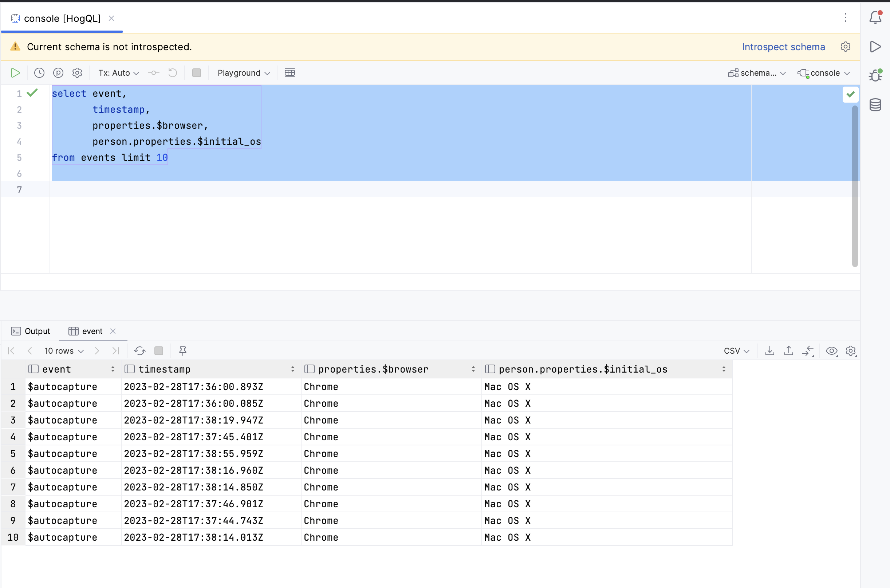Click the timestamp cell 2023-02-28T17:38:19.947Z
The height and width of the screenshot is (588, 890).
point(211,420)
